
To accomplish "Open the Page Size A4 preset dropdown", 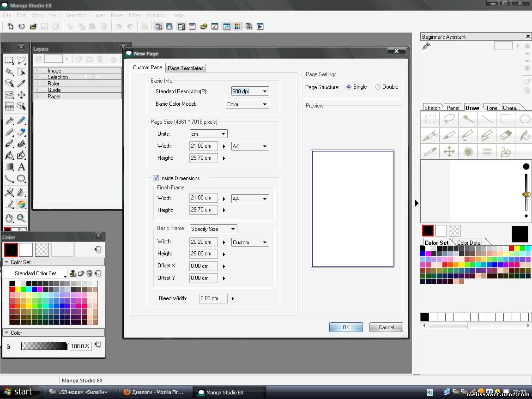I will (x=250, y=146).
